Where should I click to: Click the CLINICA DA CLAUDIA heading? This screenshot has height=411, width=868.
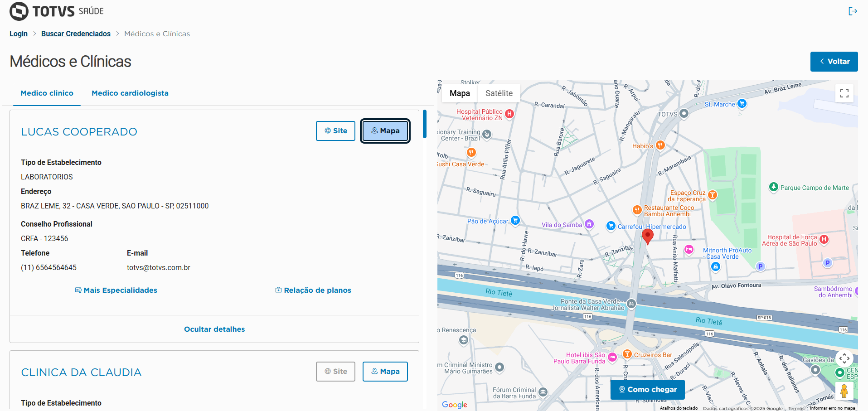click(x=81, y=372)
